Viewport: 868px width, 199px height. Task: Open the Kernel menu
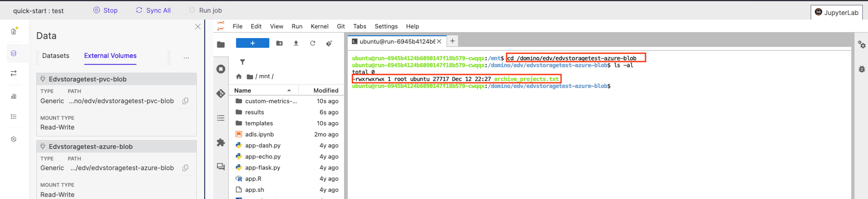pos(320,26)
